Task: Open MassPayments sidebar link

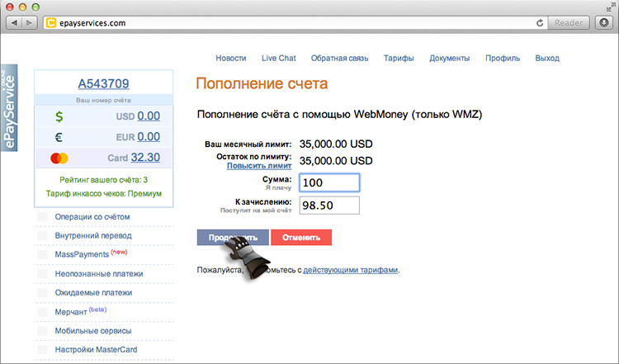Action: click(x=82, y=255)
